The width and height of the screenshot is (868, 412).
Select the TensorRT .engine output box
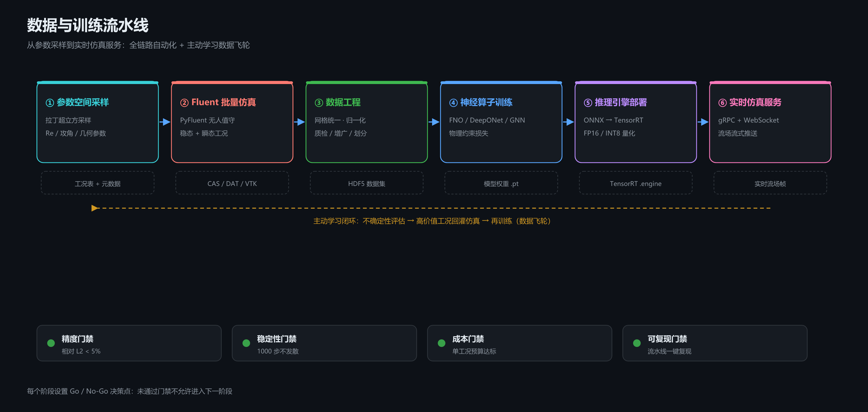coord(636,183)
